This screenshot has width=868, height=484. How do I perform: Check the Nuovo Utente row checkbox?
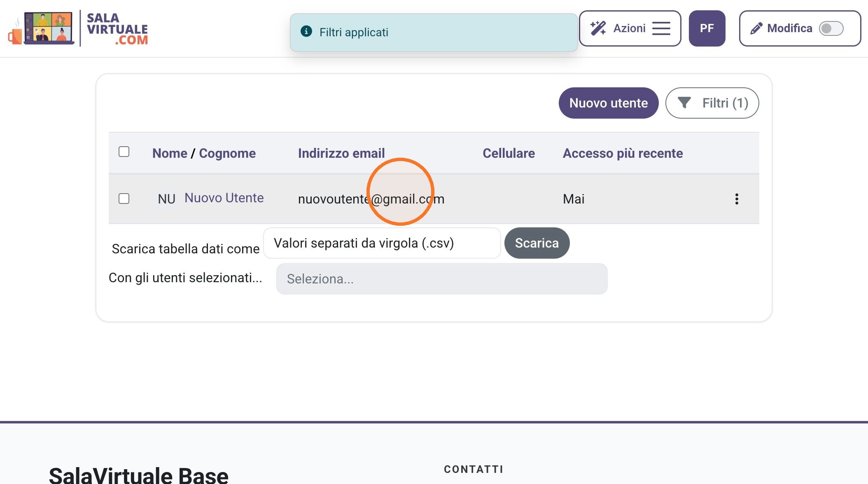(x=124, y=199)
